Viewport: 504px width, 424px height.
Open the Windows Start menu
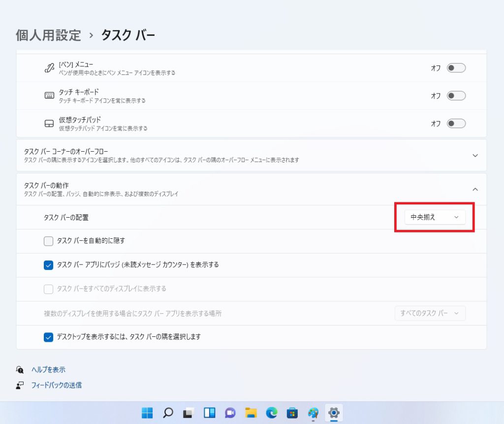coord(147,413)
